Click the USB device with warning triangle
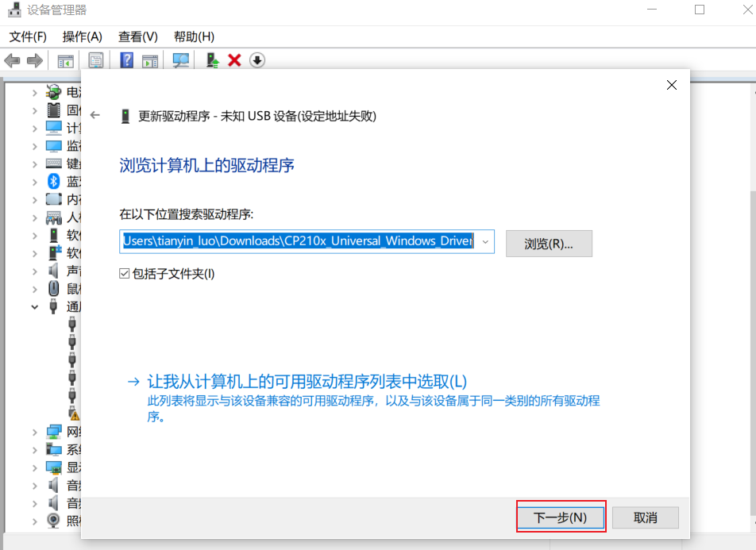 pyautogui.click(x=73, y=413)
